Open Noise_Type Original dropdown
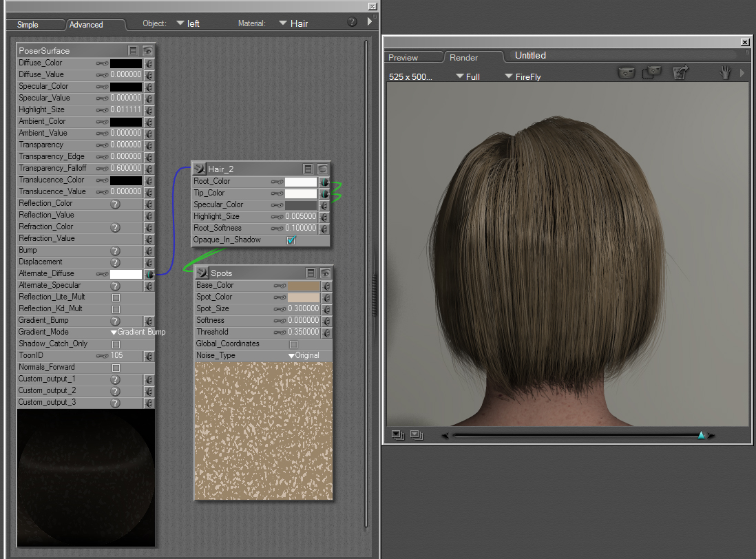 tap(304, 356)
